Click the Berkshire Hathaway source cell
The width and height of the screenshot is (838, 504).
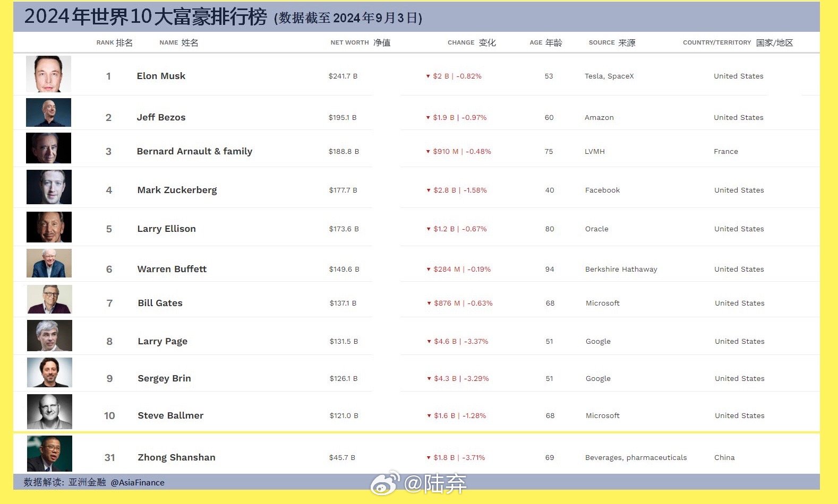621,270
